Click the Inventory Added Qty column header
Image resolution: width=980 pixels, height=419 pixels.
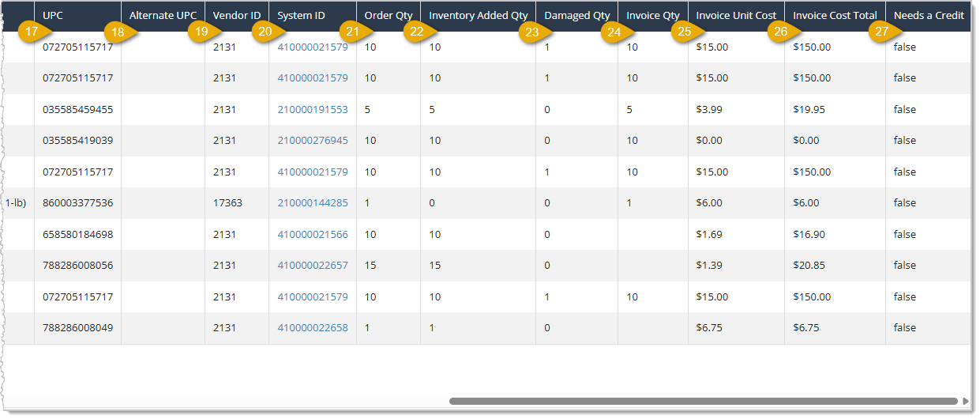(479, 15)
